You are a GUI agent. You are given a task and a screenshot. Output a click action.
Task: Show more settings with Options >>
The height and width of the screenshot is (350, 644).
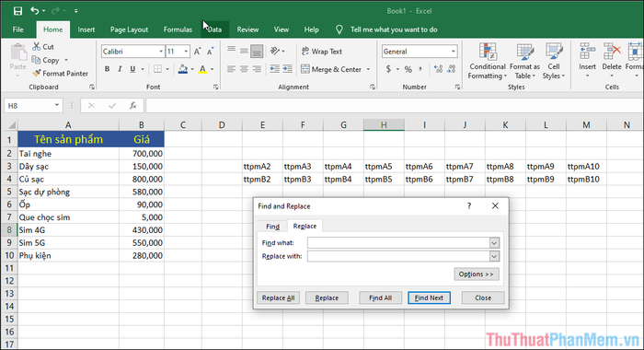[477, 274]
